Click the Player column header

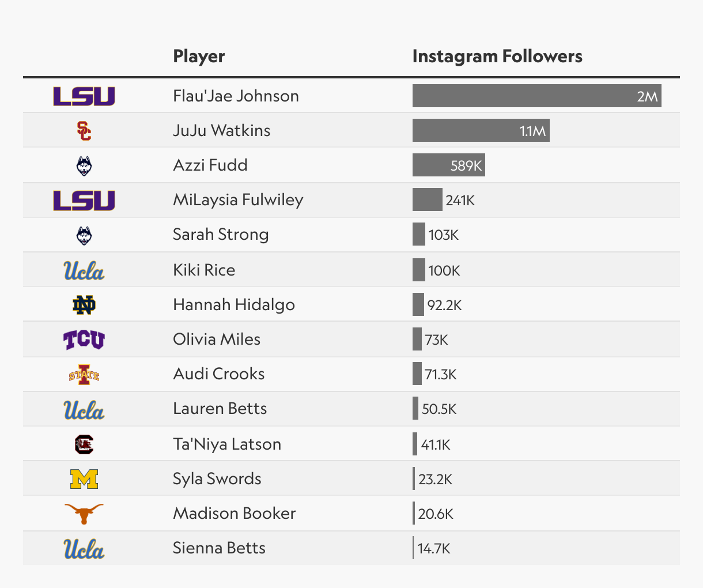pyautogui.click(x=199, y=56)
